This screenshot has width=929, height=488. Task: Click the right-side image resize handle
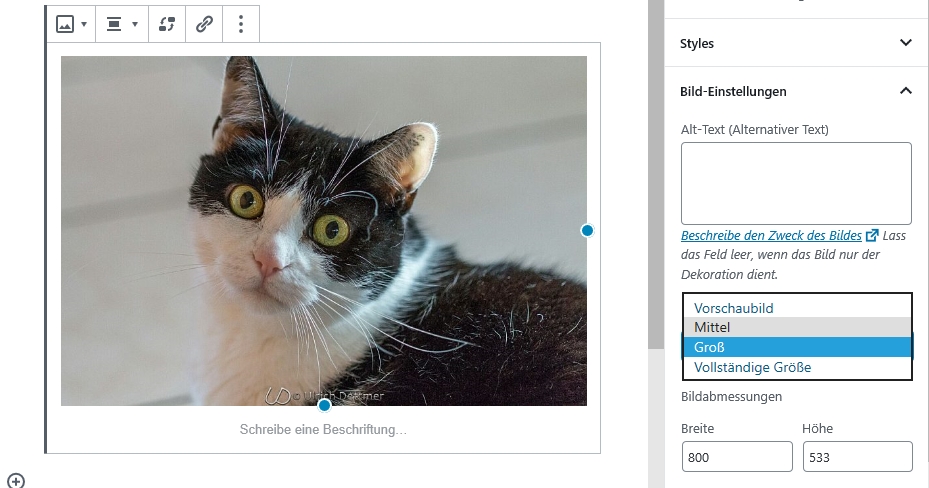coord(587,230)
